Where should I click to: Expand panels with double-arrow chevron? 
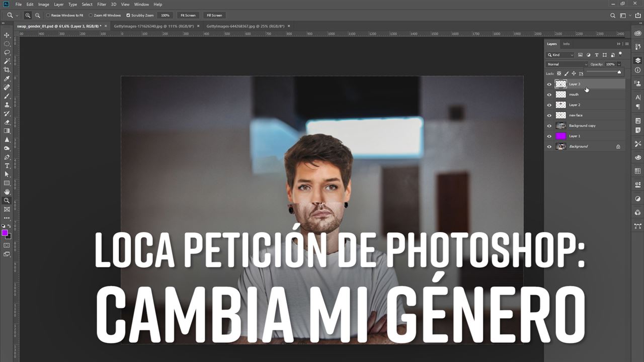619,44
